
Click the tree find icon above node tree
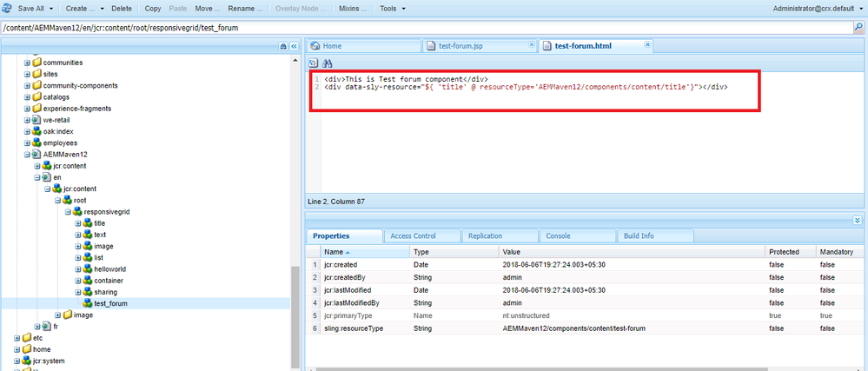pyautogui.click(x=283, y=47)
